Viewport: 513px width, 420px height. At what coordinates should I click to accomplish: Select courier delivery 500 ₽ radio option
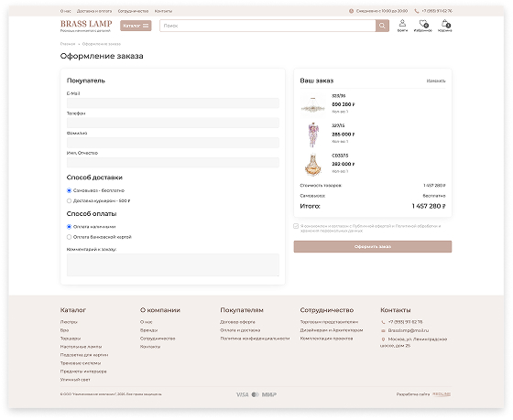coord(69,200)
